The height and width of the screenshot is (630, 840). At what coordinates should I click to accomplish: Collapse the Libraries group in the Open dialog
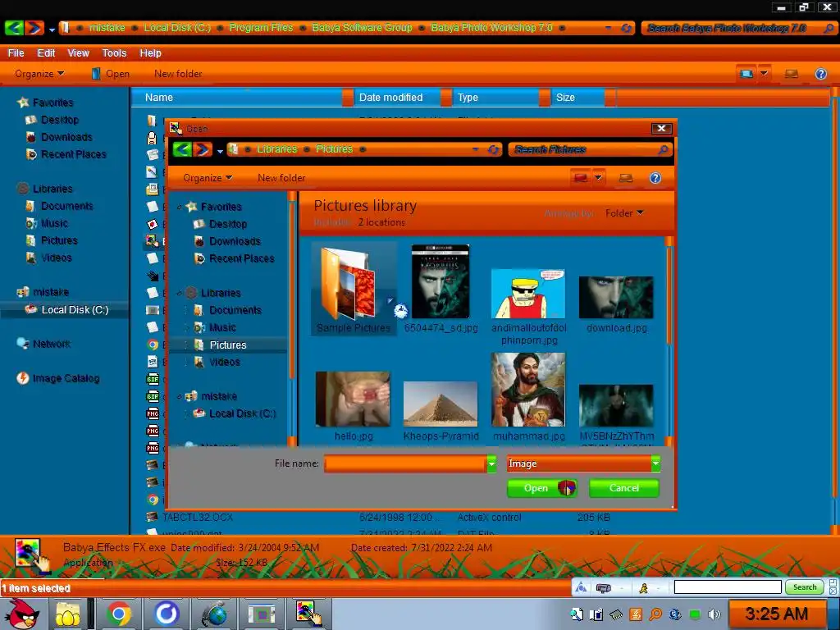click(x=180, y=293)
